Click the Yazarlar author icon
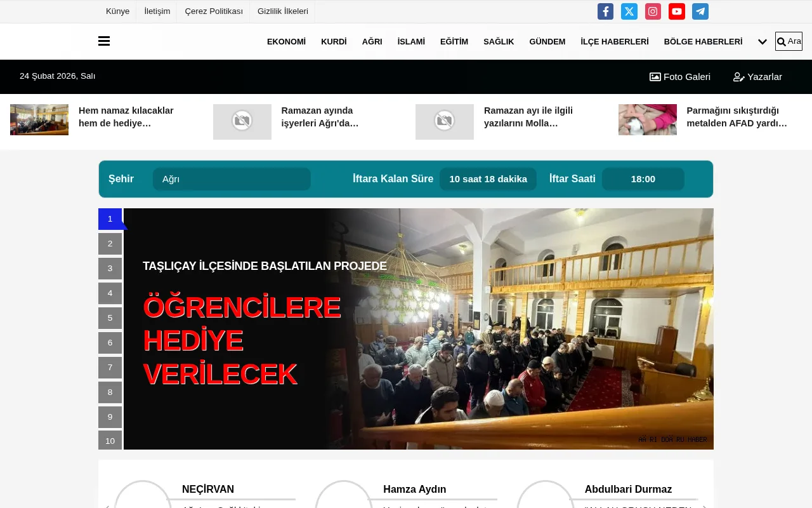Image resolution: width=812 pixels, height=508 pixels. pyautogui.click(x=737, y=77)
